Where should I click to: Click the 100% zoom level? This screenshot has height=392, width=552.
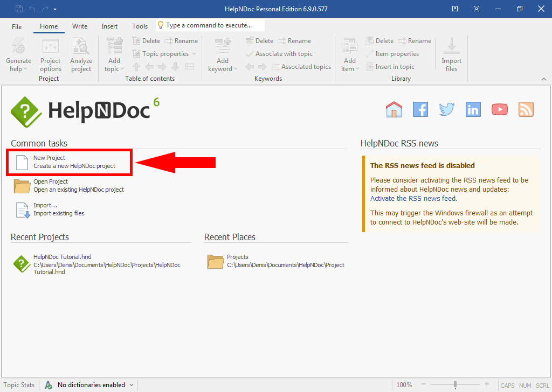(x=404, y=385)
